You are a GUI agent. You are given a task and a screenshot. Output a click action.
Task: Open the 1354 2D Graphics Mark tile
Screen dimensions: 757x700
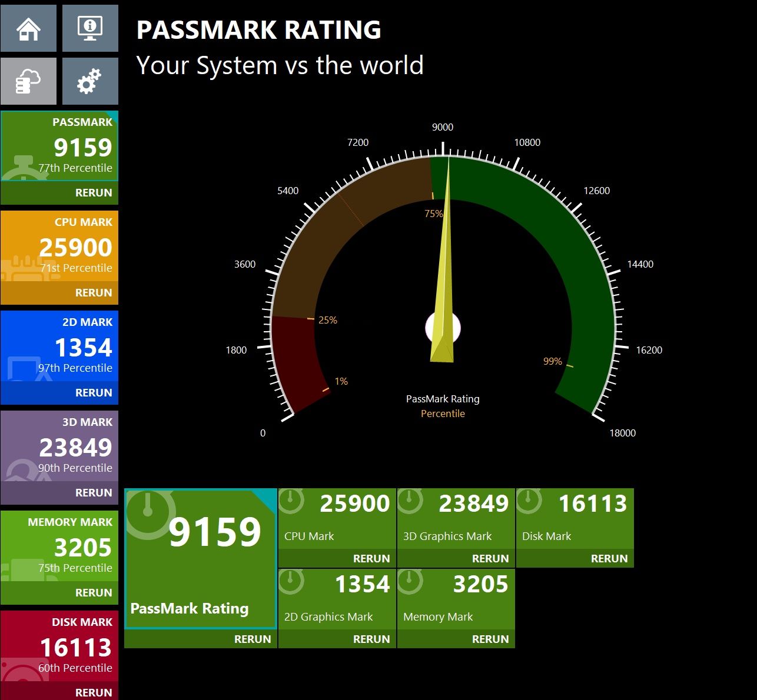337,599
